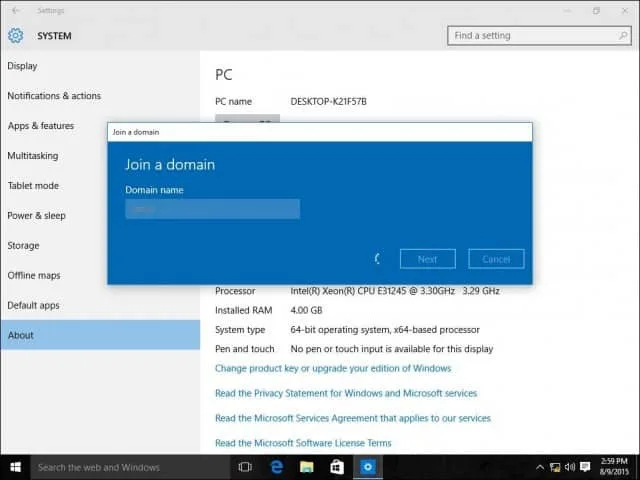Screen dimensions: 640x480
Task: Maximize the Settings window
Action: pyautogui.click(x=596, y=11)
